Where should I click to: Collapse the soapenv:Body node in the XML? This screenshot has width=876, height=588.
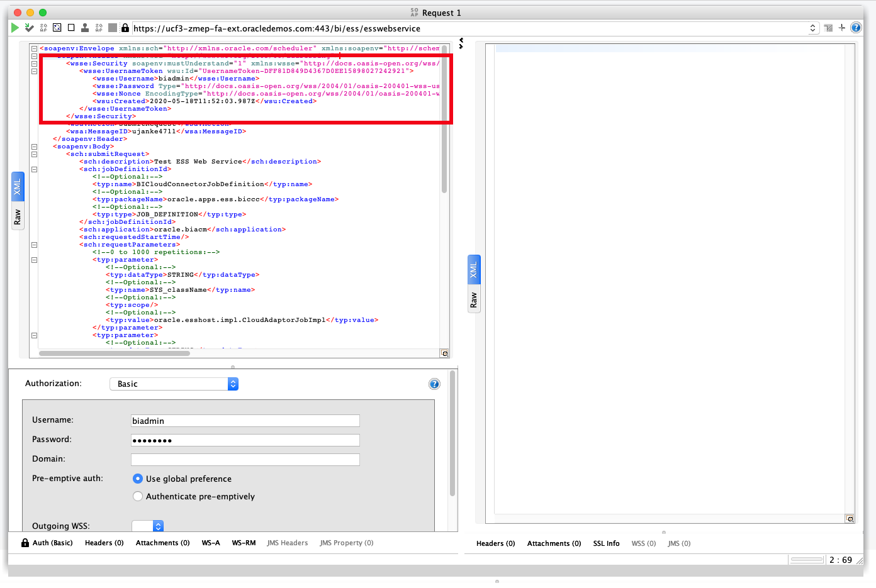(x=34, y=146)
